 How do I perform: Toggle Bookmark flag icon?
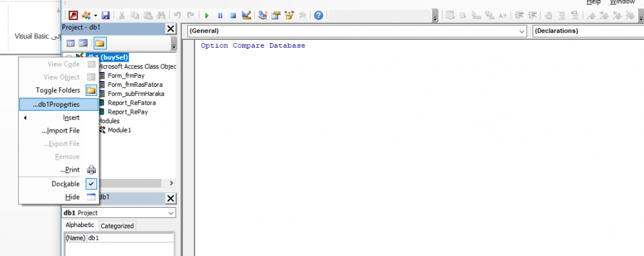click(x=591, y=15)
